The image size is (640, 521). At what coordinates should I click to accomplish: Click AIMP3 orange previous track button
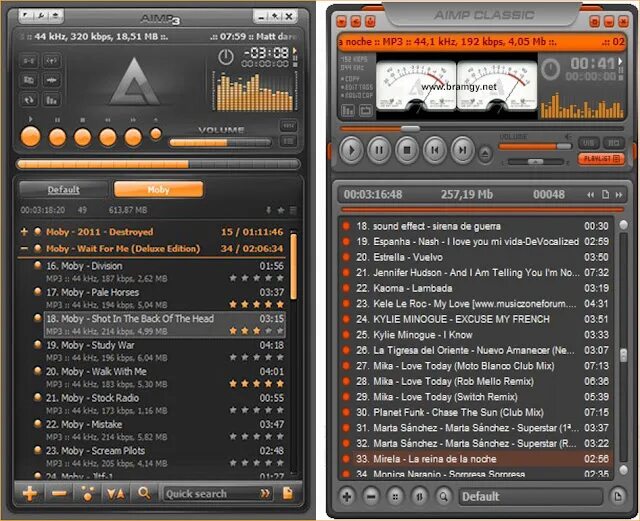[108, 137]
